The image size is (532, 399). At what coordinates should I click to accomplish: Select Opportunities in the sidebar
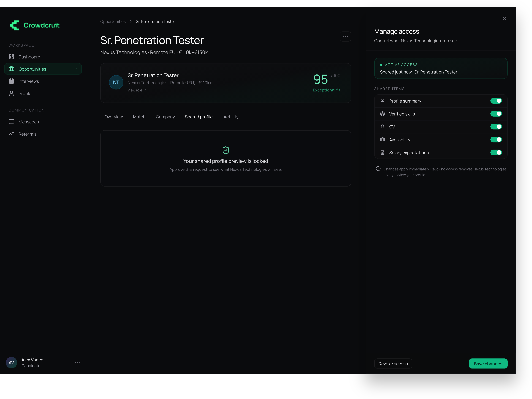point(43,69)
